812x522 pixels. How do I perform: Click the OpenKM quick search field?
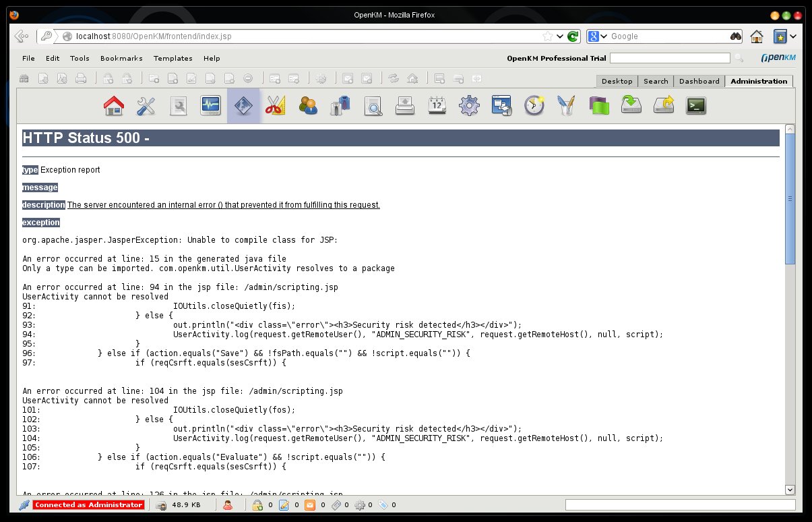point(669,59)
